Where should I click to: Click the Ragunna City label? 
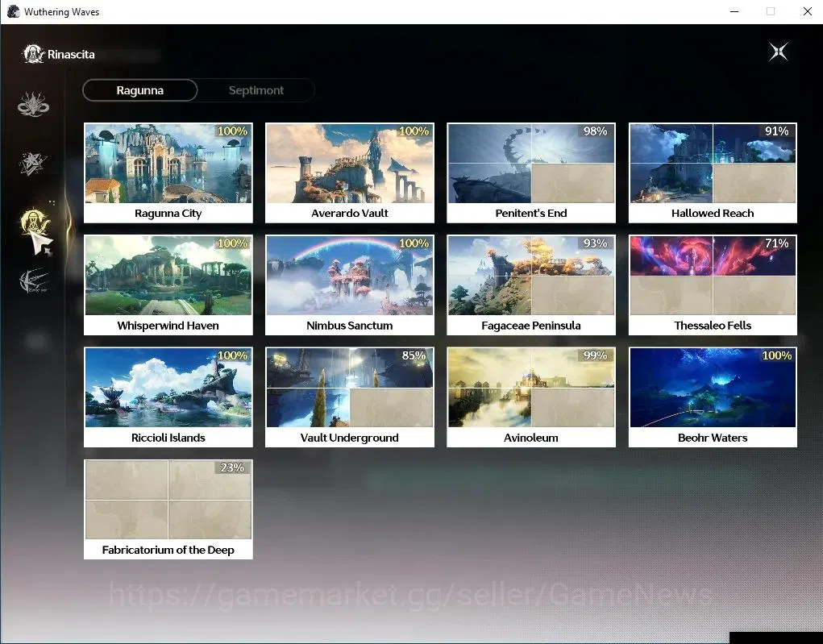pyautogui.click(x=168, y=213)
